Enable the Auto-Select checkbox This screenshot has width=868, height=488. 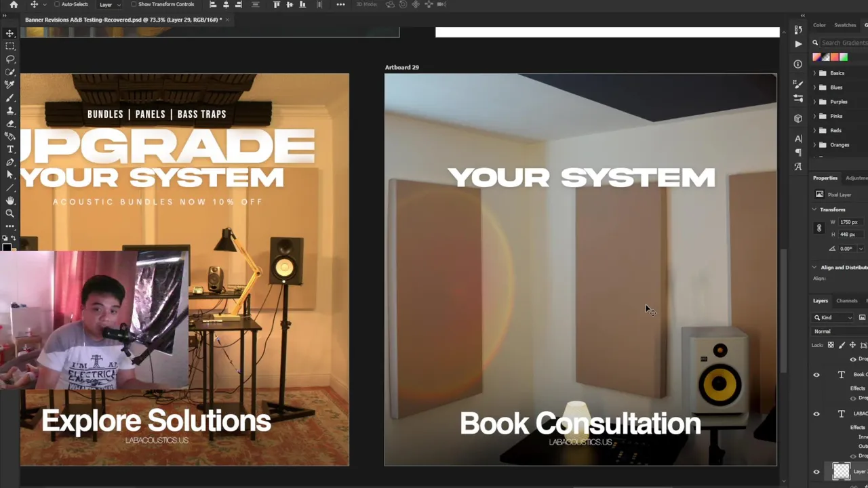tap(57, 5)
